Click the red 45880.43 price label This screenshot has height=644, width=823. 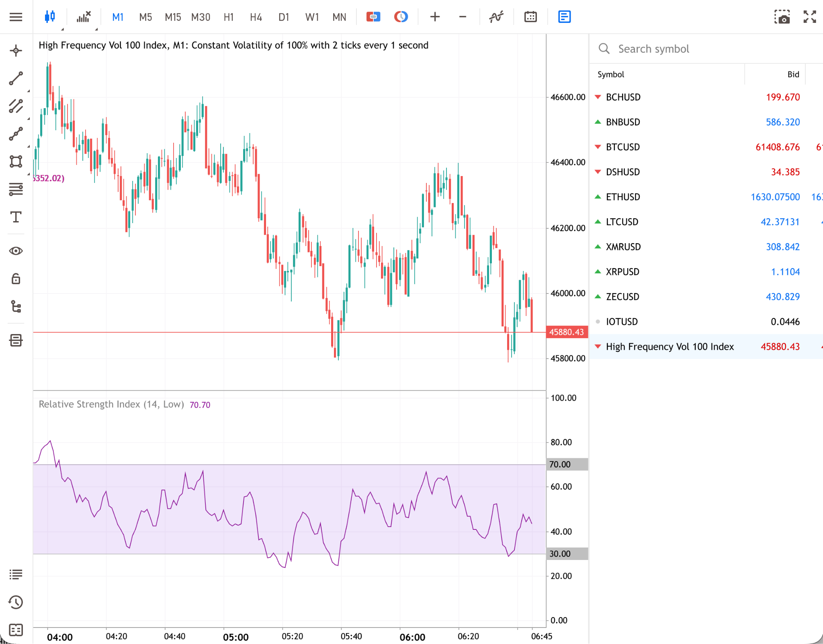567,332
